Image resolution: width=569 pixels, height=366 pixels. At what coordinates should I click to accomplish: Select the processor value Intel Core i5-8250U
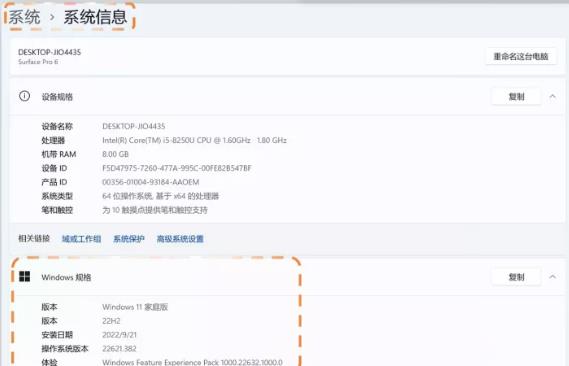click(x=195, y=140)
